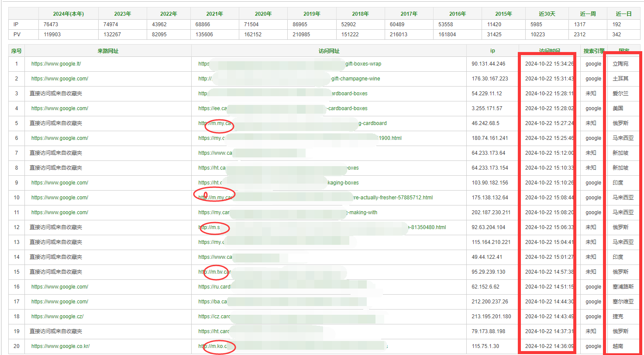Select the IP address 176.30.167.223
Image resolution: width=644 pixels, height=355 pixels.
pos(490,79)
